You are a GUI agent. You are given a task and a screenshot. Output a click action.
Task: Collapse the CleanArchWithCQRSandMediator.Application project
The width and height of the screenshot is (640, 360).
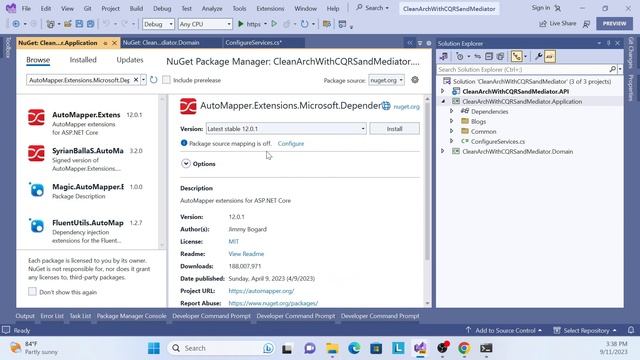pos(443,101)
